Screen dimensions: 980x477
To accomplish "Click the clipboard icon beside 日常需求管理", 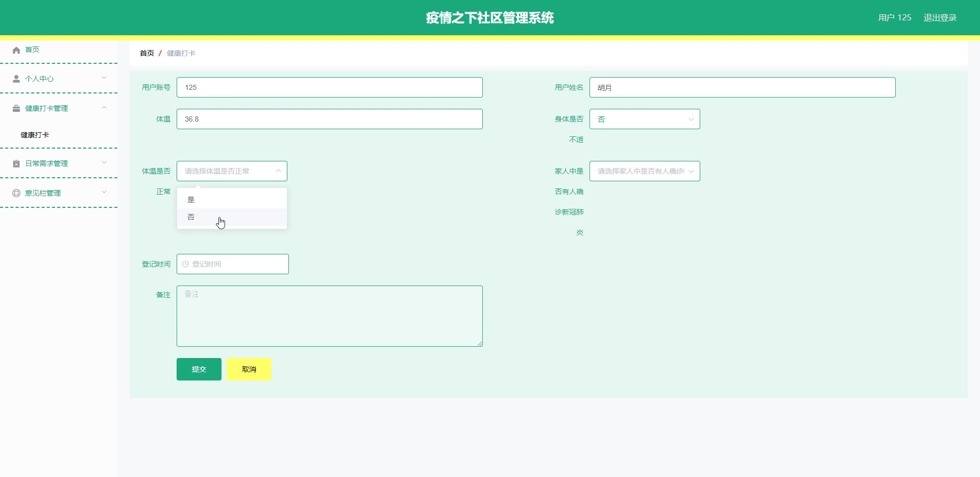I will [16, 163].
